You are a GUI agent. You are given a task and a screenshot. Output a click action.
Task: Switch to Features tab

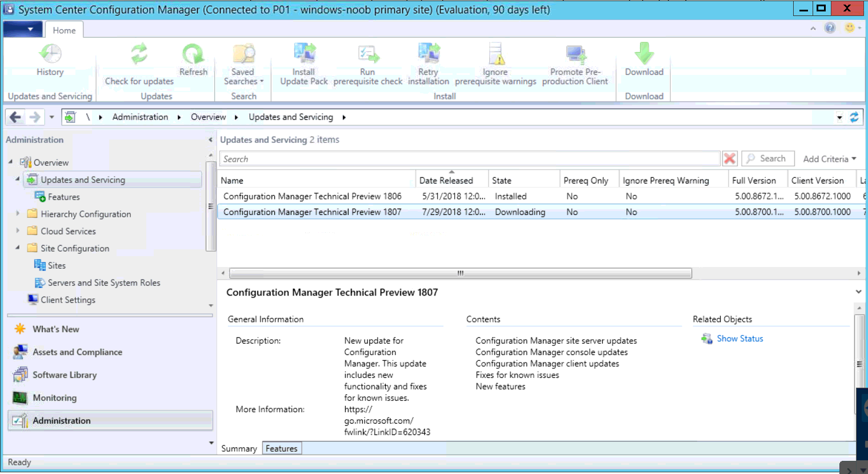coord(282,448)
